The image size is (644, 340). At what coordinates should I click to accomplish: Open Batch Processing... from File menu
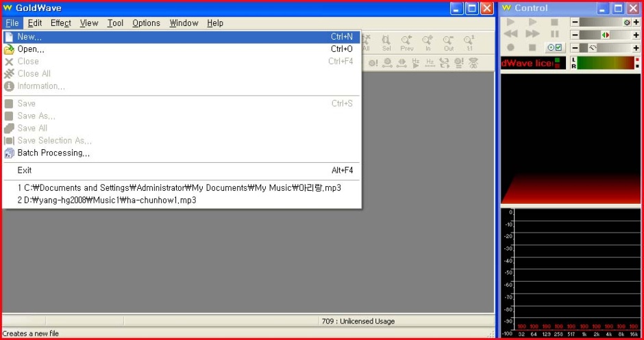(182, 153)
